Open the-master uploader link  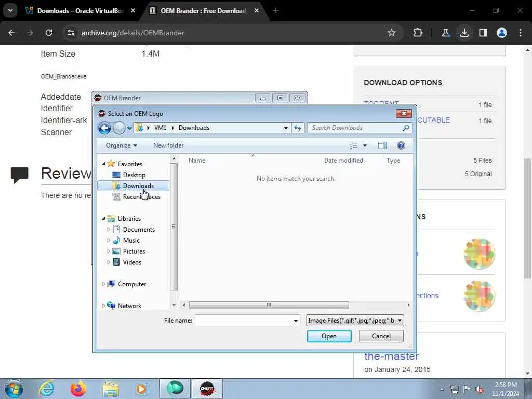pyautogui.click(x=392, y=356)
